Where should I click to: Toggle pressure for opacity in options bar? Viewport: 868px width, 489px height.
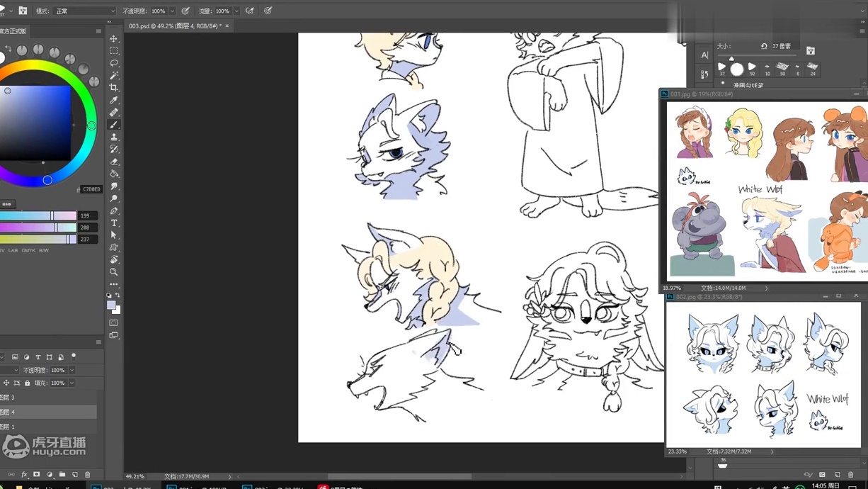pyautogui.click(x=185, y=11)
